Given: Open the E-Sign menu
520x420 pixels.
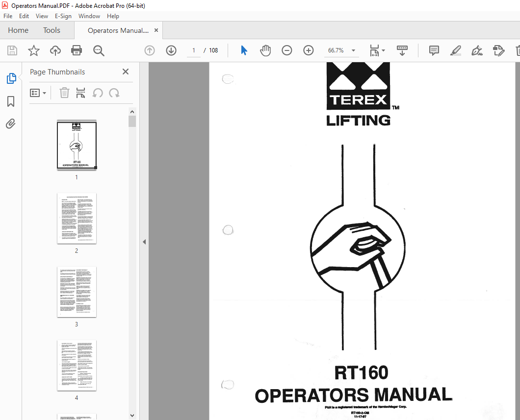Looking at the screenshot, I should [63, 16].
